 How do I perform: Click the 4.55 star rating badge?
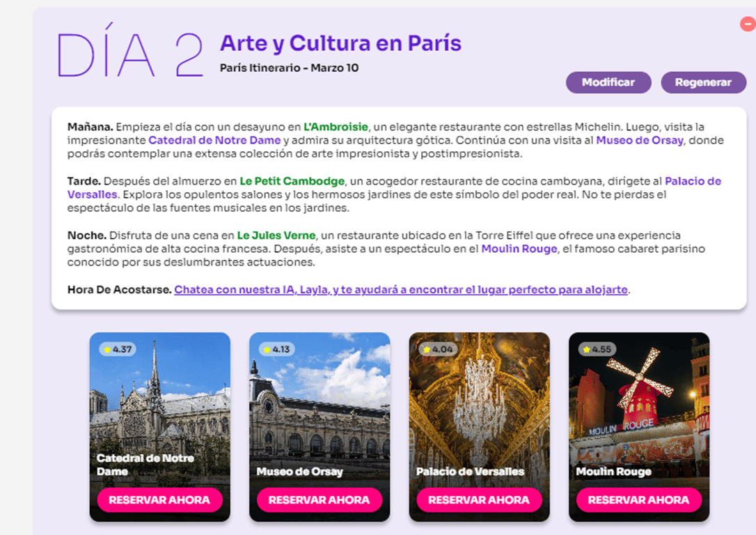(x=597, y=349)
